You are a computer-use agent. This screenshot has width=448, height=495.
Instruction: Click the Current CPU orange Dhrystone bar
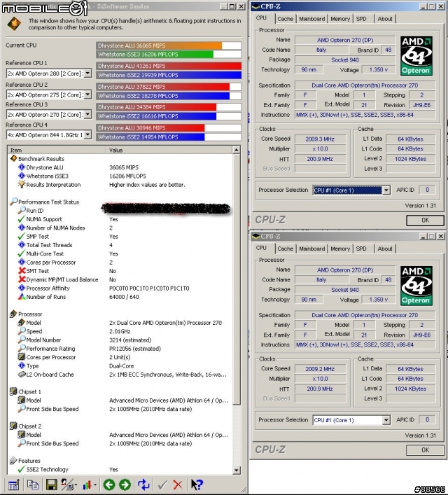click(x=159, y=46)
